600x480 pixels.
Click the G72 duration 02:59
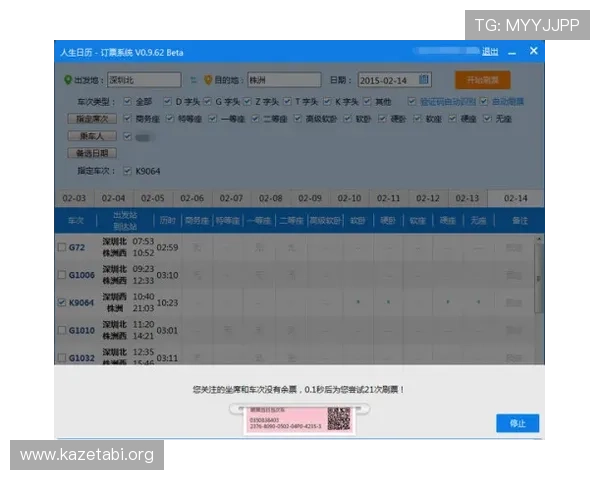(x=167, y=247)
